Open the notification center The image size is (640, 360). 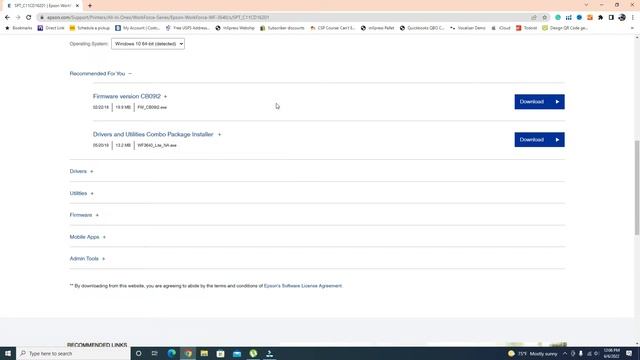(629, 353)
